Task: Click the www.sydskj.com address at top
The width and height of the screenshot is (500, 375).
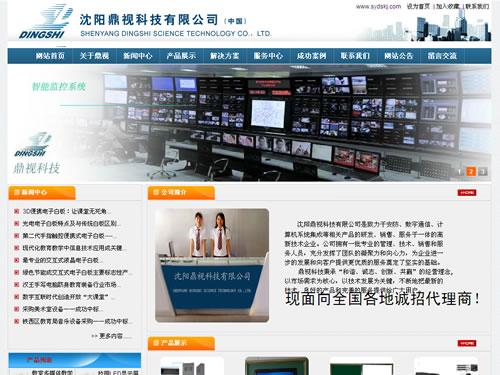Action: click(x=378, y=6)
